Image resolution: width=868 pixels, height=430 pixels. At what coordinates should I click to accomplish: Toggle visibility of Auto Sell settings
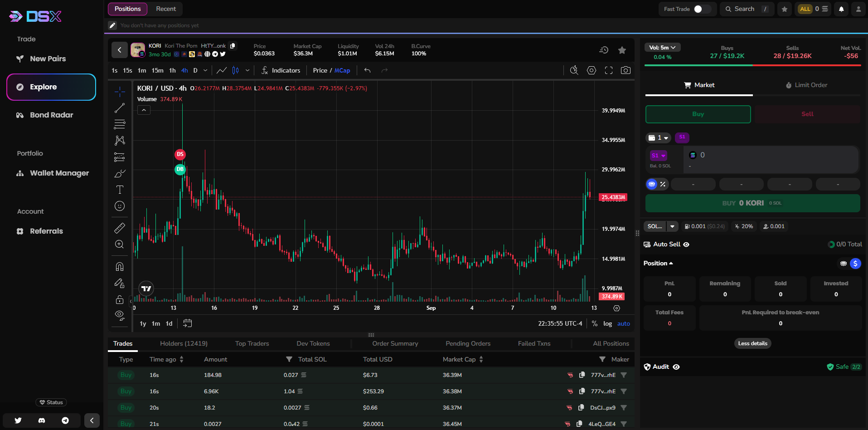(x=686, y=244)
